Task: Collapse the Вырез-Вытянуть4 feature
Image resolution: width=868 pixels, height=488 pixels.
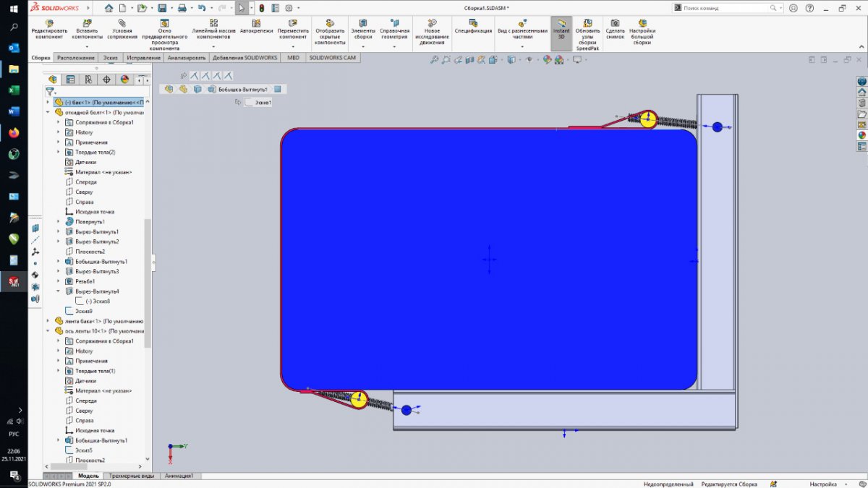Action: click(x=59, y=291)
